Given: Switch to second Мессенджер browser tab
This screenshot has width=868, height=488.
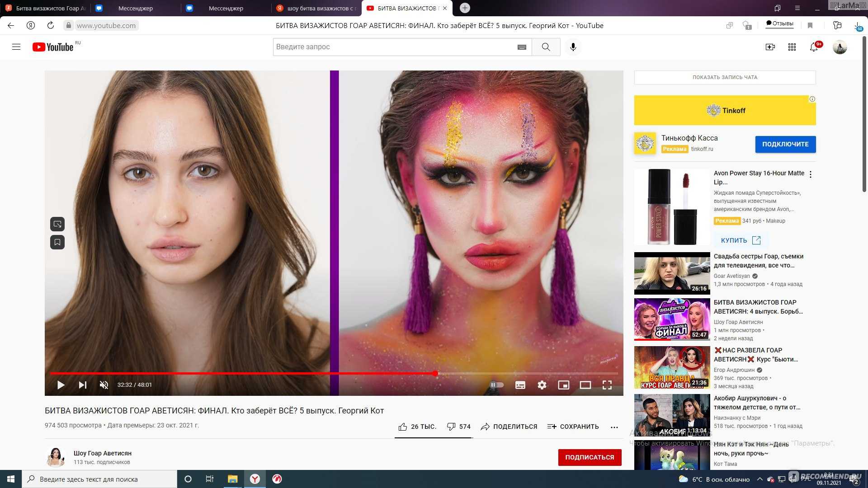Looking at the screenshot, I should pos(226,8).
